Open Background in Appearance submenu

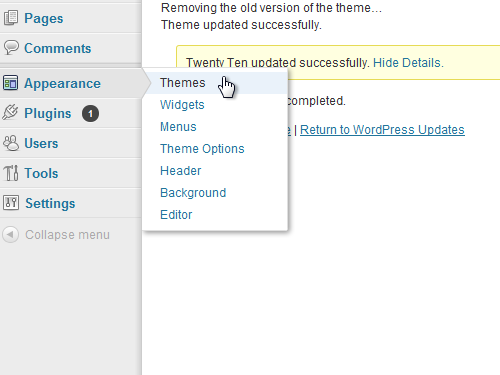click(193, 193)
